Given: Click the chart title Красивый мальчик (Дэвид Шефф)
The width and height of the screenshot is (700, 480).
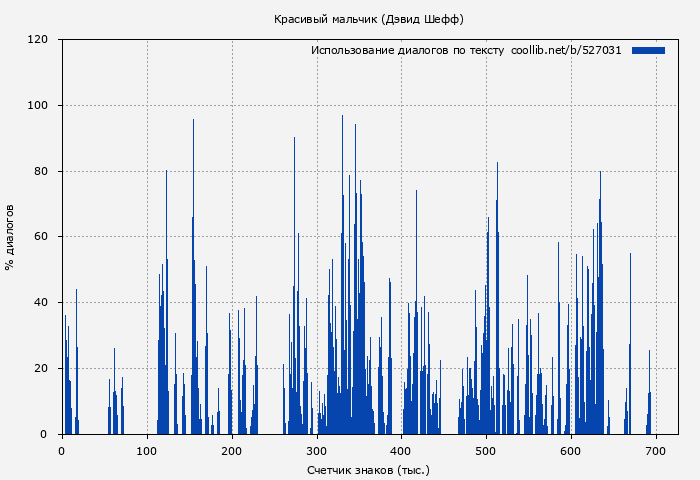Looking at the screenshot, I should click(x=369, y=19).
